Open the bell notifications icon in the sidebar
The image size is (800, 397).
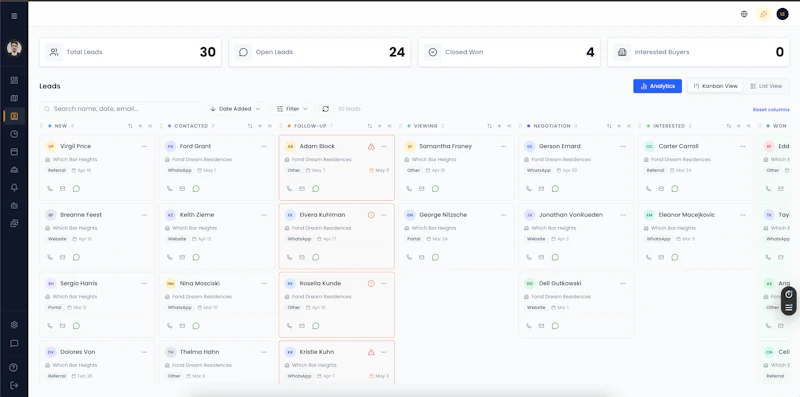tap(14, 187)
